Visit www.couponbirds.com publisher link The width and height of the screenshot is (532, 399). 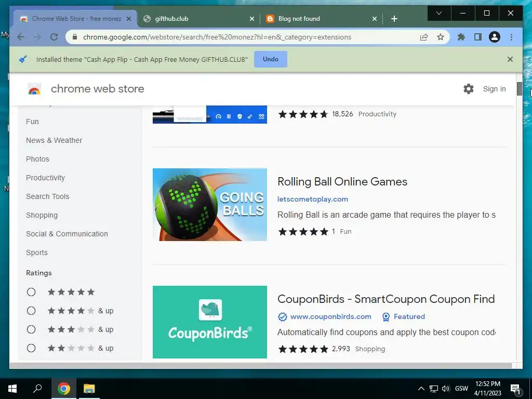(x=330, y=316)
